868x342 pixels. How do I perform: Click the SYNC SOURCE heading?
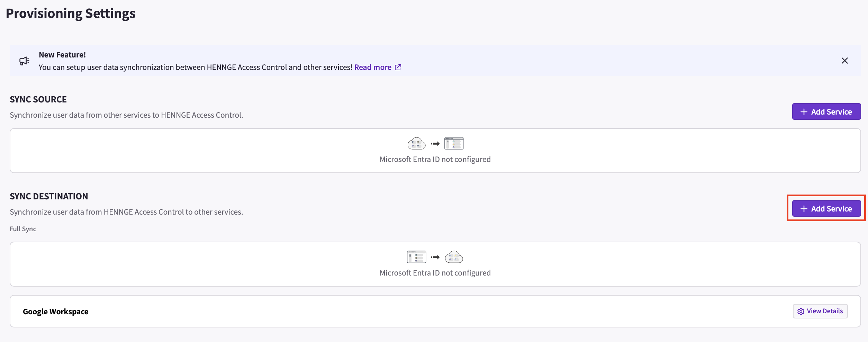[x=38, y=99]
